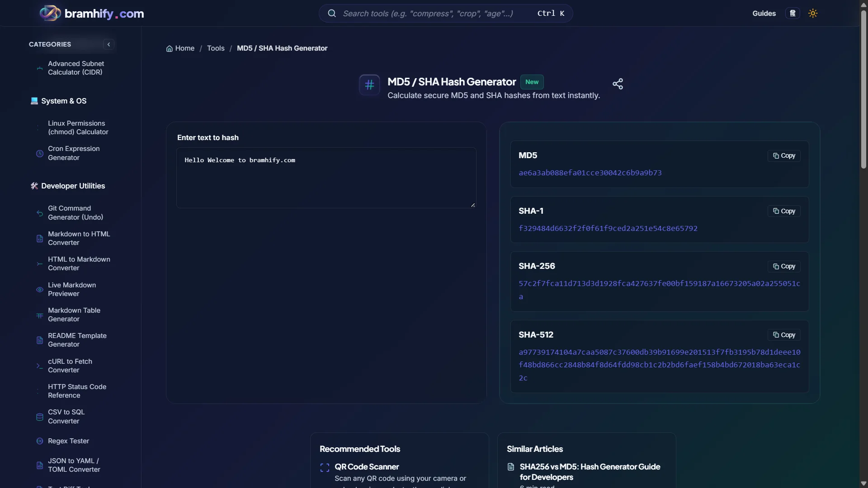Image resolution: width=868 pixels, height=488 pixels.
Task: Click the Developer Utilities tools icon
Action: (34, 186)
